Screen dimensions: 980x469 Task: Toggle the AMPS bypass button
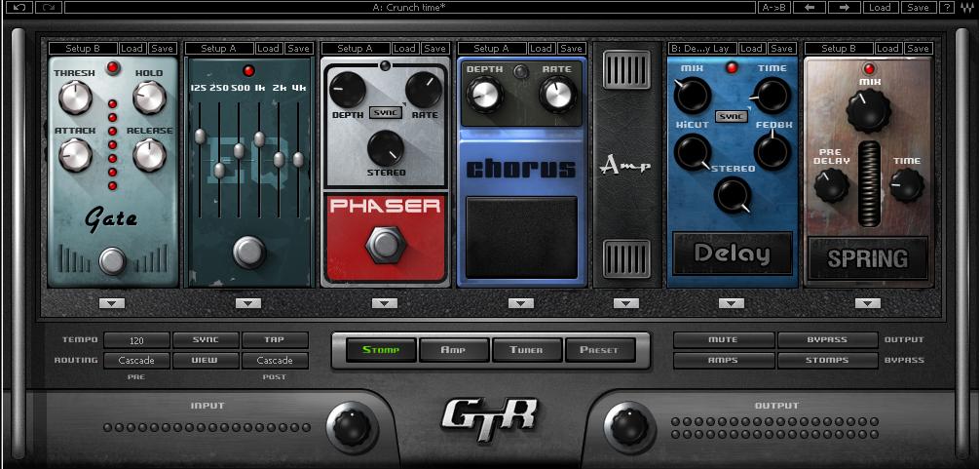[724, 360]
